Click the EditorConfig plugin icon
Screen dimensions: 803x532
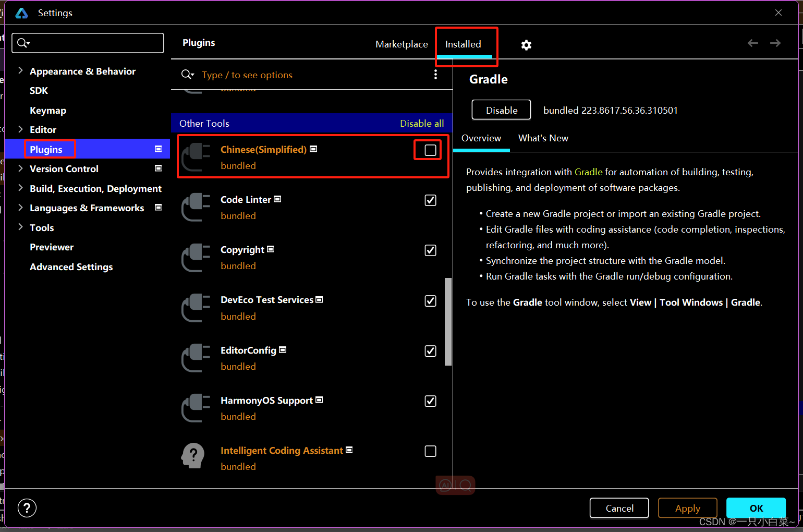point(196,358)
